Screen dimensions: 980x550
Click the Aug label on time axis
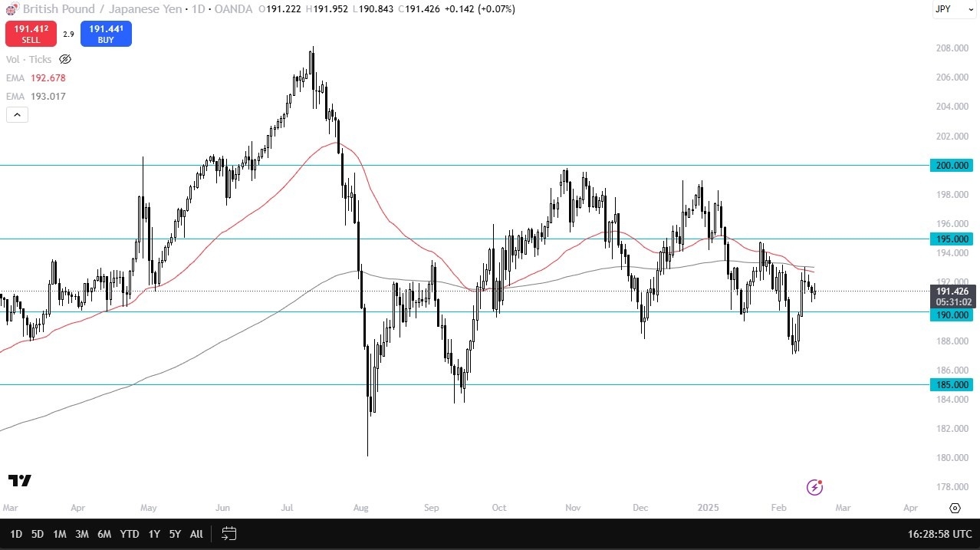pos(361,508)
